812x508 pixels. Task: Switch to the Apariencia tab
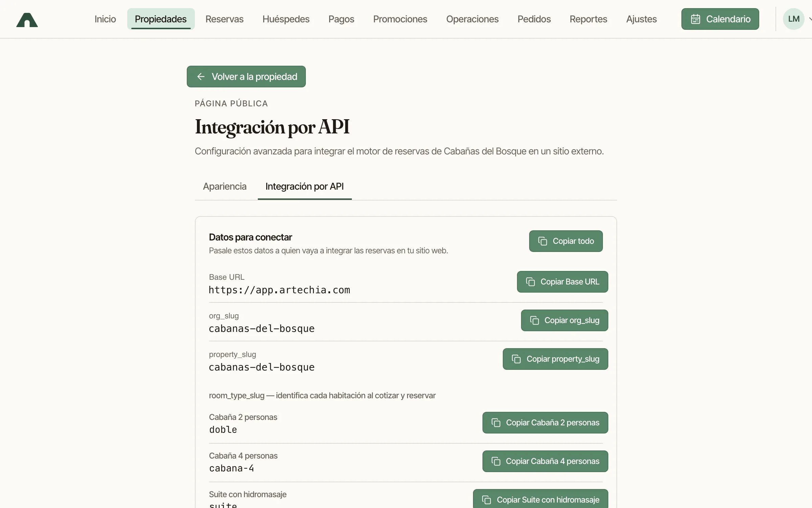coord(225,186)
